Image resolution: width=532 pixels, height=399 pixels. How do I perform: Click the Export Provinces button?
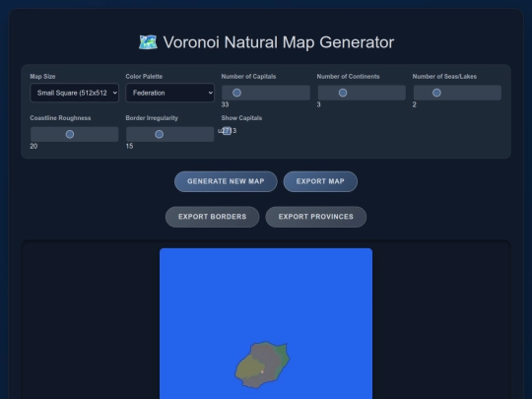tap(316, 217)
